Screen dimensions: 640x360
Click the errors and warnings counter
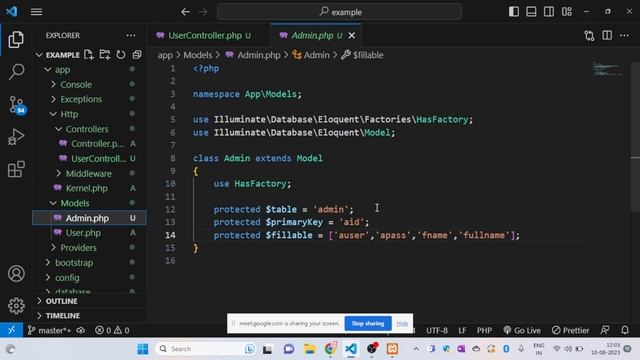[x=112, y=330]
